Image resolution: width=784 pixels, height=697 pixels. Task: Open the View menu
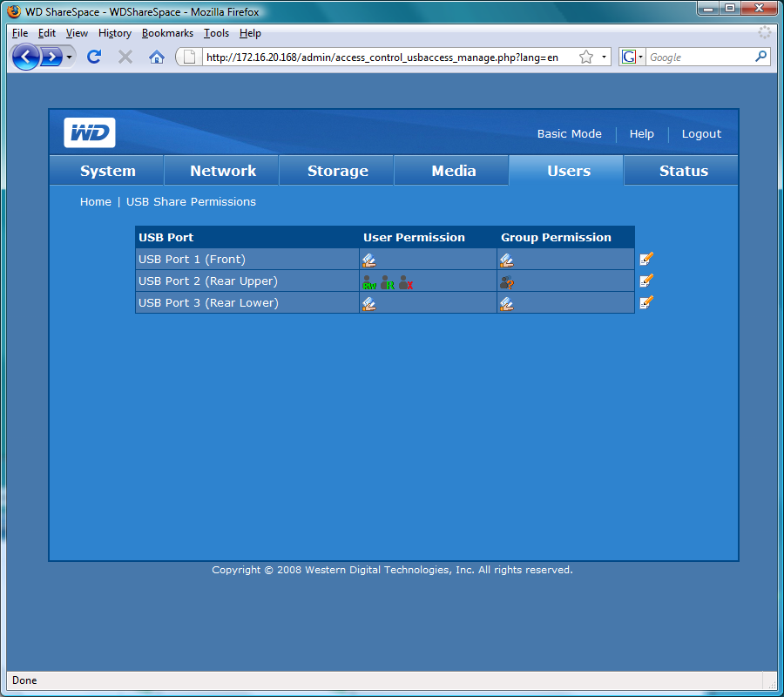(77, 33)
